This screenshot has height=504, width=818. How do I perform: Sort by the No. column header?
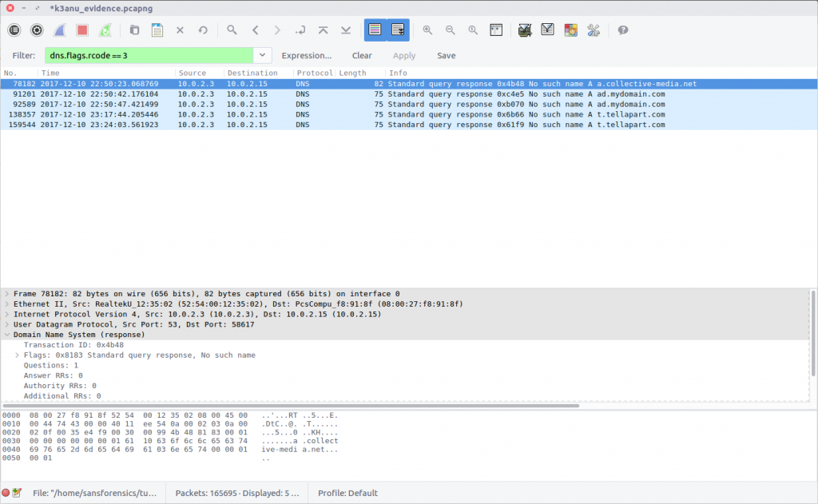[19, 73]
